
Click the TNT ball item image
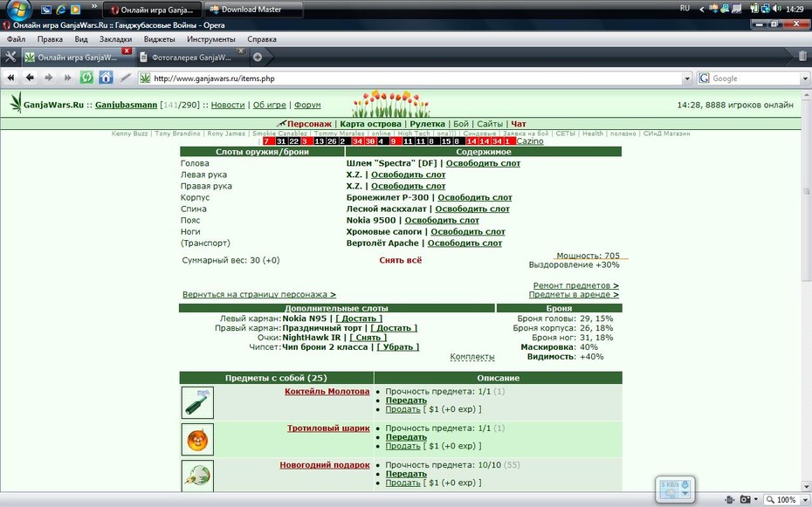[197, 439]
